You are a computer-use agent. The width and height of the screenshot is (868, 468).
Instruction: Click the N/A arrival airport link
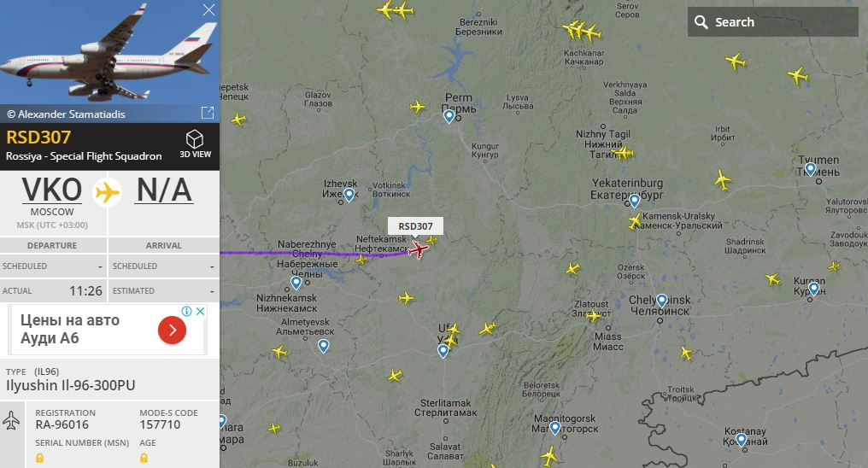164,190
